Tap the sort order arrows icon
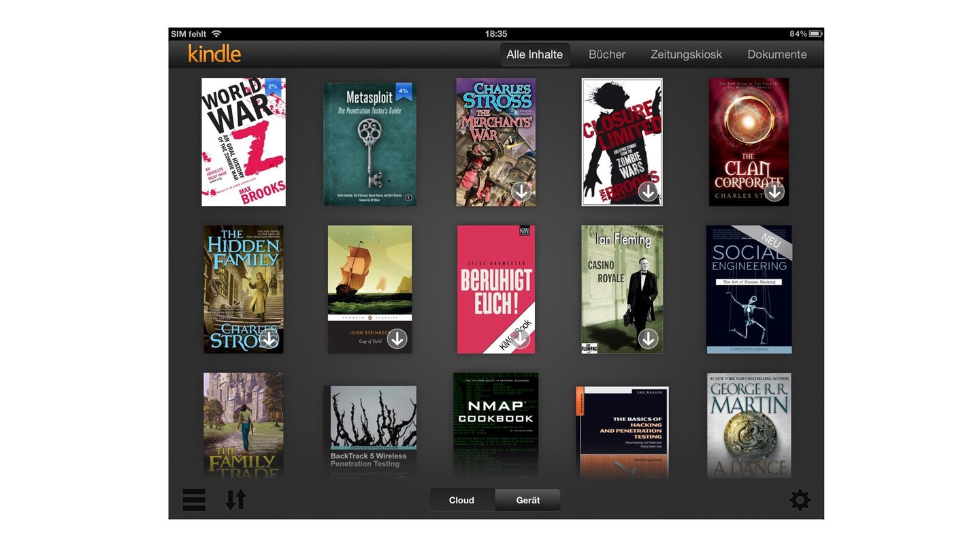The image size is (980, 551). (235, 500)
